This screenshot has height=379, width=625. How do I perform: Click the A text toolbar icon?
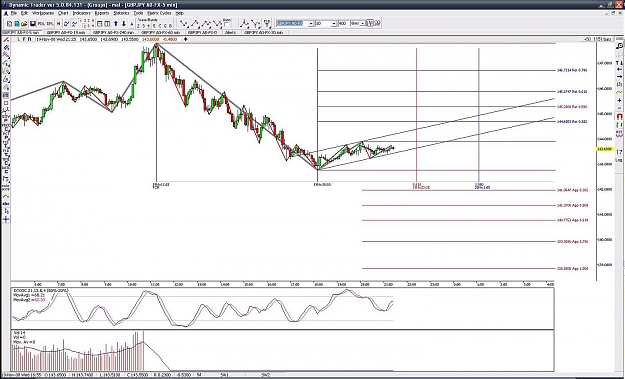[132, 24]
